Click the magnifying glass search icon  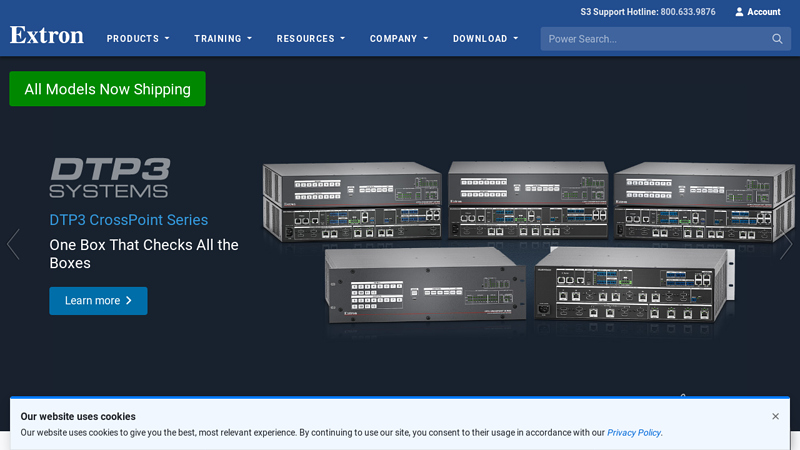point(777,39)
